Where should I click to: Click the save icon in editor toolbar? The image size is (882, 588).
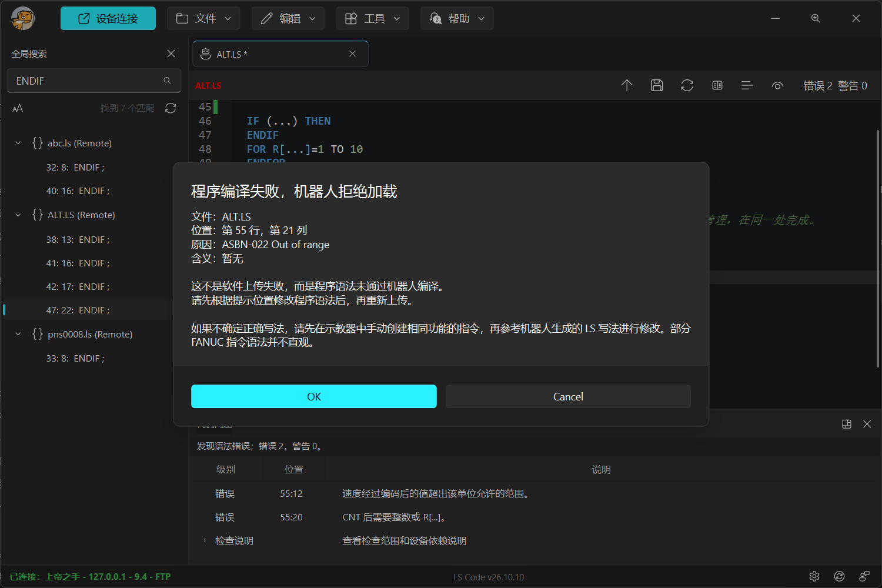point(657,85)
